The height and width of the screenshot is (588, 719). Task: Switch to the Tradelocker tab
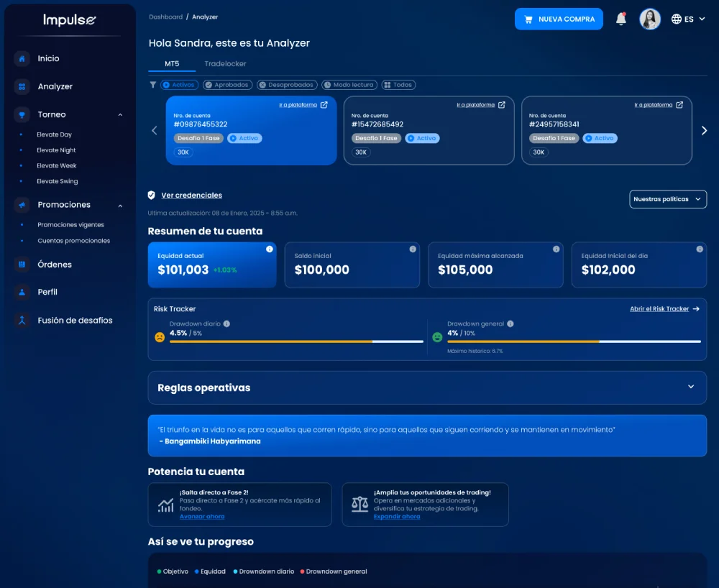click(x=225, y=64)
